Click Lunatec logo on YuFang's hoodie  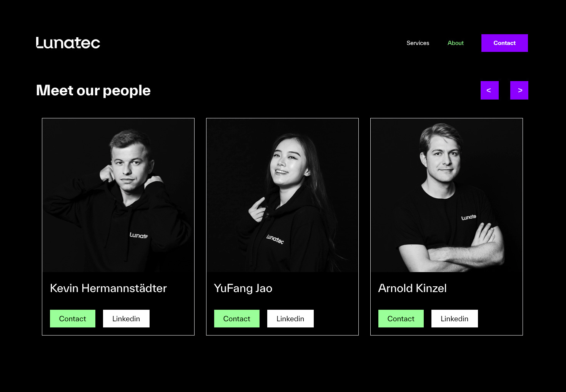click(x=275, y=239)
